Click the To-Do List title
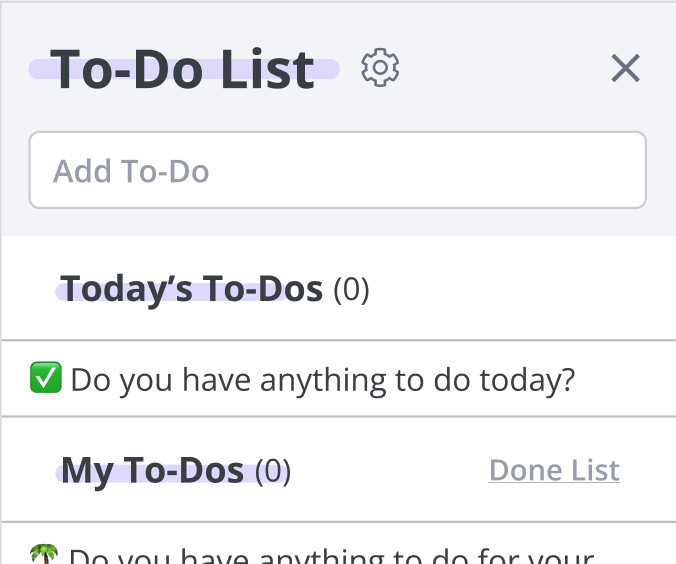 [x=182, y=69]
